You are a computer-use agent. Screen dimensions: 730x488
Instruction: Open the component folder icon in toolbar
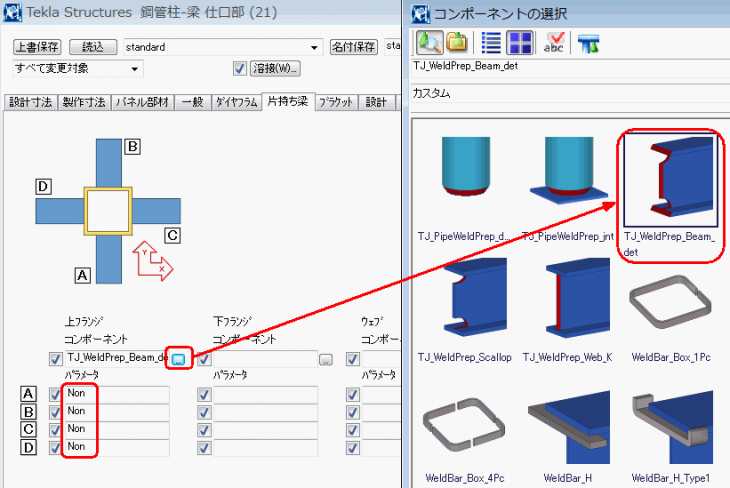tap(456, 42)
